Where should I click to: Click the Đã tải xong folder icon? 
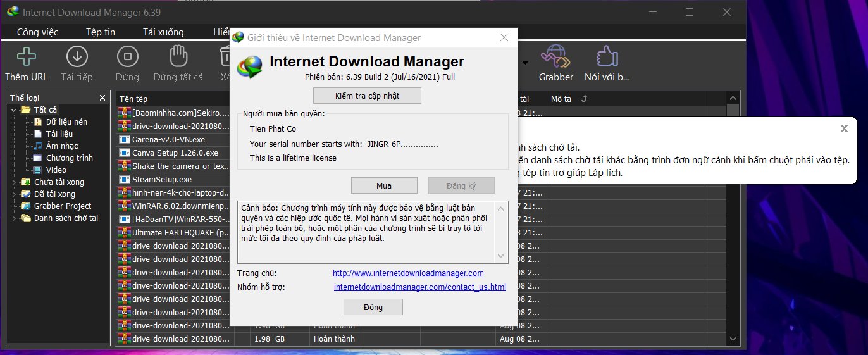pyautogui.click(x=26, y=194)
